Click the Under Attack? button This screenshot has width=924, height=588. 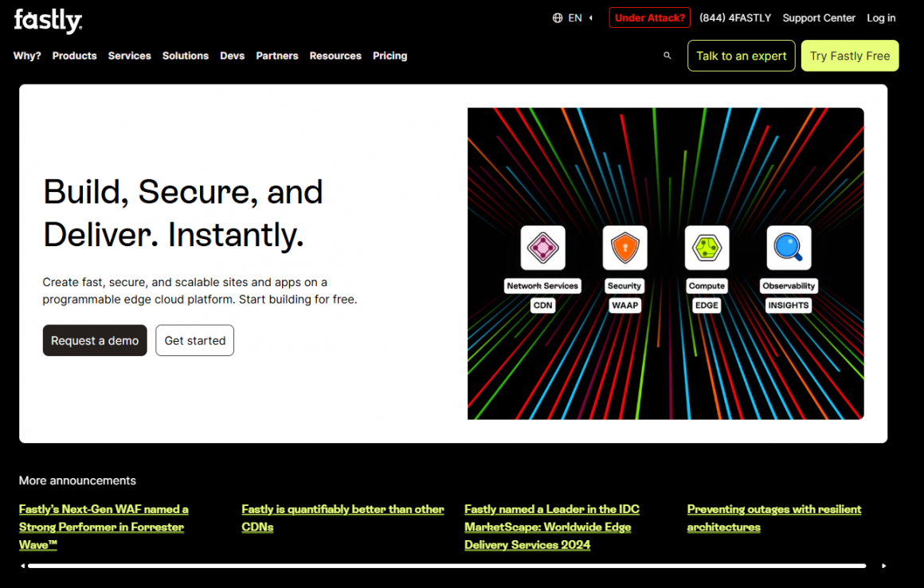click(649, 18)
